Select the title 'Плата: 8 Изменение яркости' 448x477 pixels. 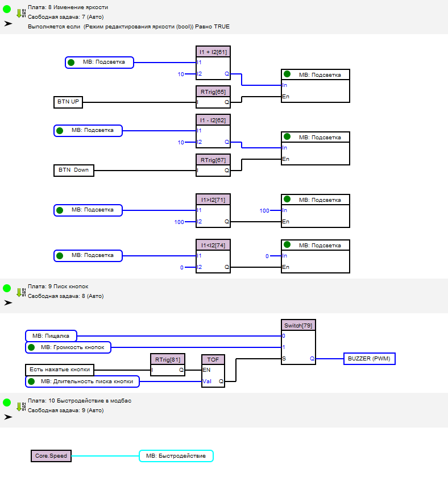pos(68,7)
